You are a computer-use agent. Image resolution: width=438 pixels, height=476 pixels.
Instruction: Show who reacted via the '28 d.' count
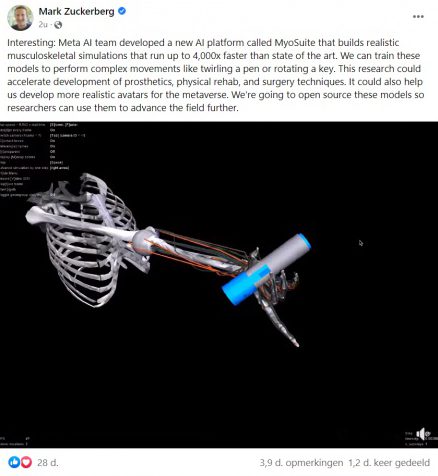pyautogui.click(x=47, y=462)
